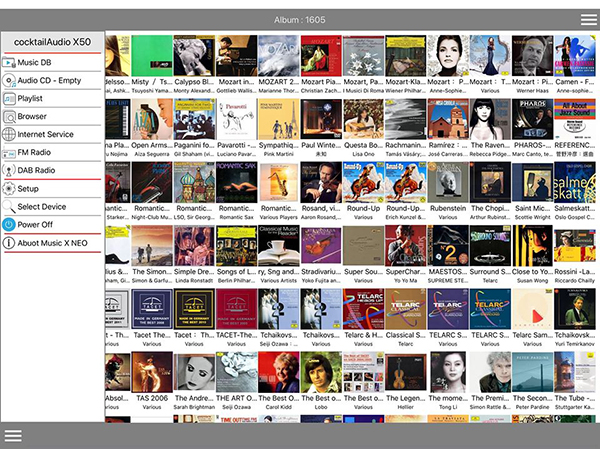Open TAS 2006 album cover
The width and height of the screenshot is (600, 449).
[x=152, y=372]
